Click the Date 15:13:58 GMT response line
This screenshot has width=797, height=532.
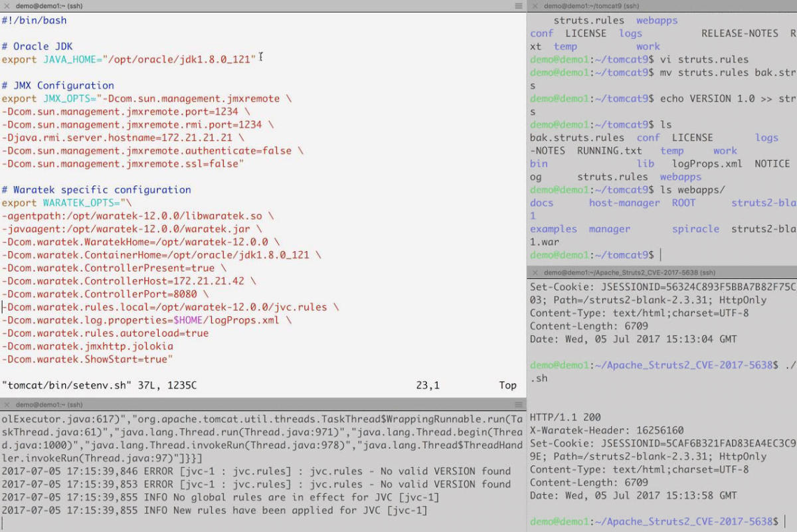[x=633, y=496]
